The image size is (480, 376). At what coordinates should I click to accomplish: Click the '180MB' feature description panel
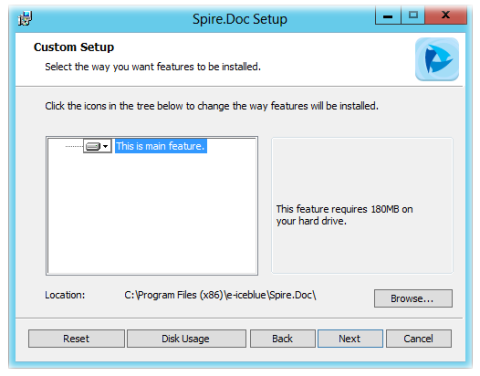pos(362,206)
